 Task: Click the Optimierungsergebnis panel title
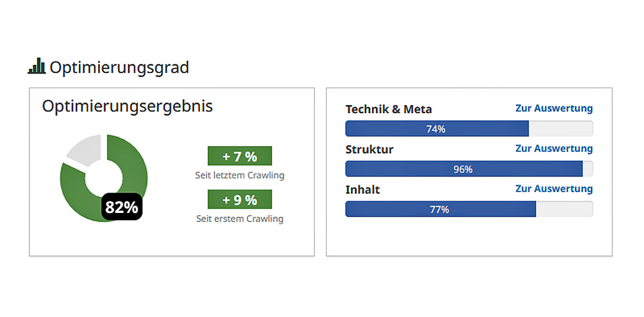point(127,106)
